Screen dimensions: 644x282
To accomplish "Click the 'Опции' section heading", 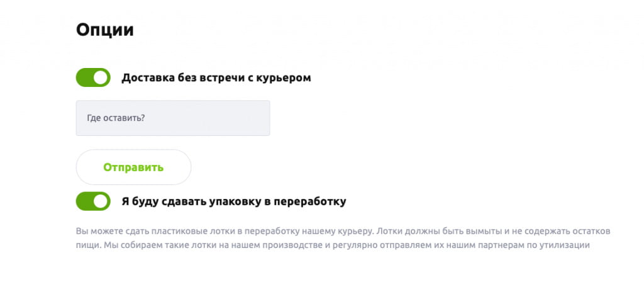I will 105,30.
